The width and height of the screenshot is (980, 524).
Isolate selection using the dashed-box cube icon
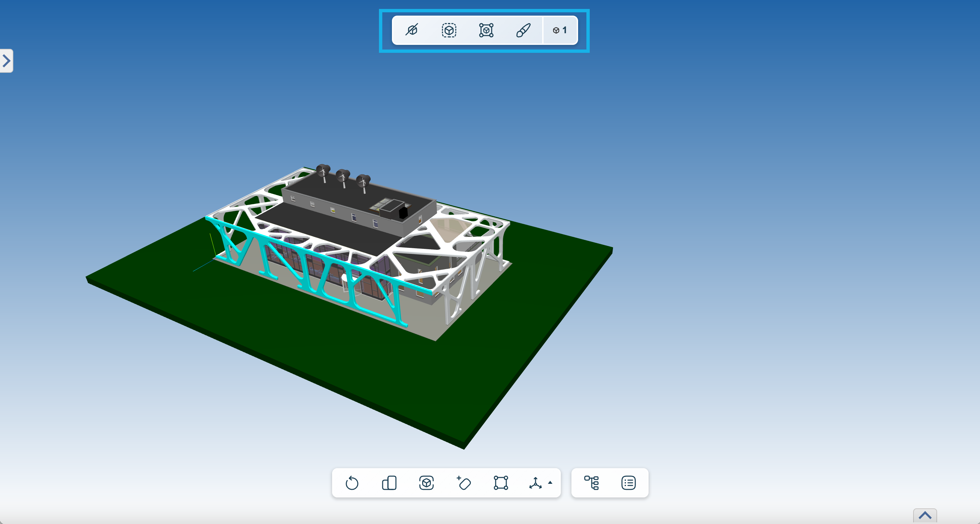449,30
